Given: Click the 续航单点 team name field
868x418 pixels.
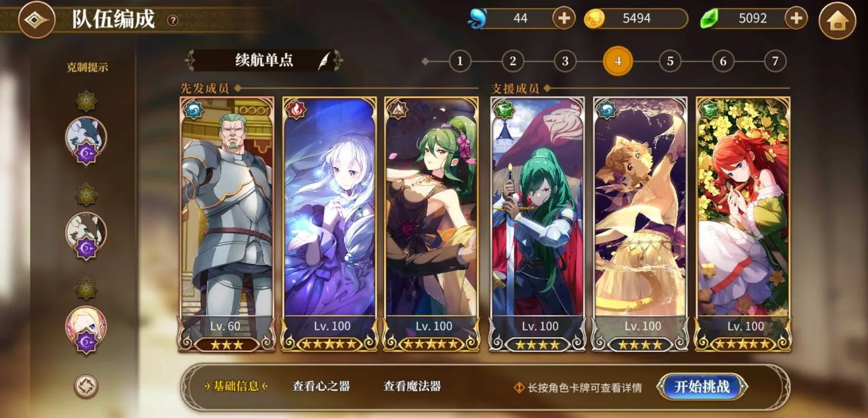Looking at the screenshot, I should 264,61.
